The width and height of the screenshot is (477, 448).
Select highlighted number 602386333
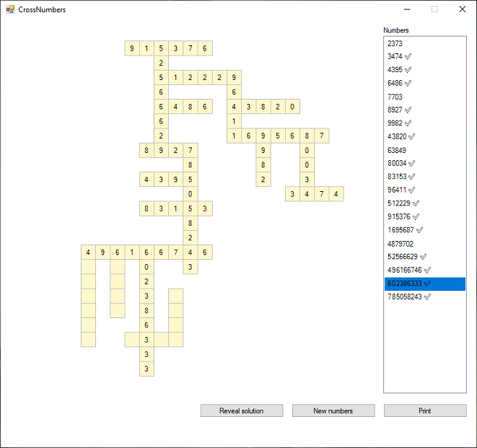[x=403, y=284]
